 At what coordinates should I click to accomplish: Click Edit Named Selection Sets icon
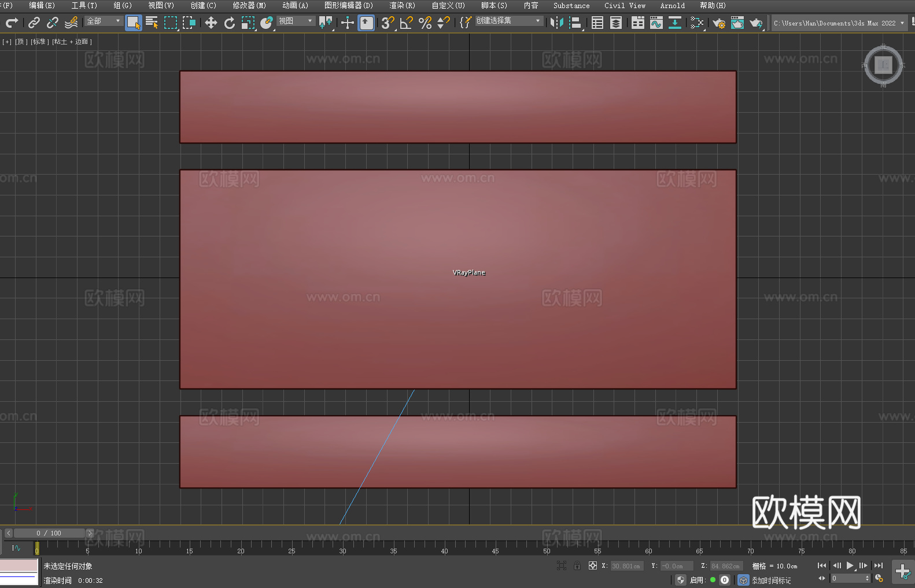tap(466, 23)
